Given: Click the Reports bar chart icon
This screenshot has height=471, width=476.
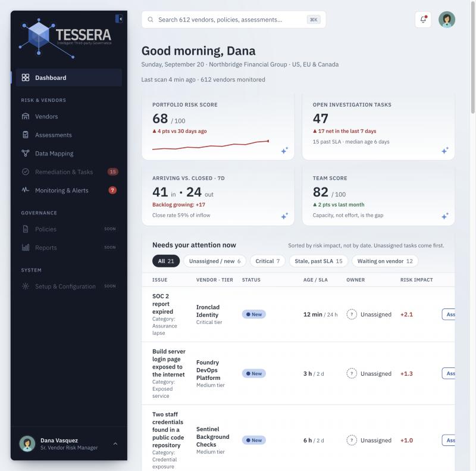Looking at the screenshot, I should tap(26, 247).
